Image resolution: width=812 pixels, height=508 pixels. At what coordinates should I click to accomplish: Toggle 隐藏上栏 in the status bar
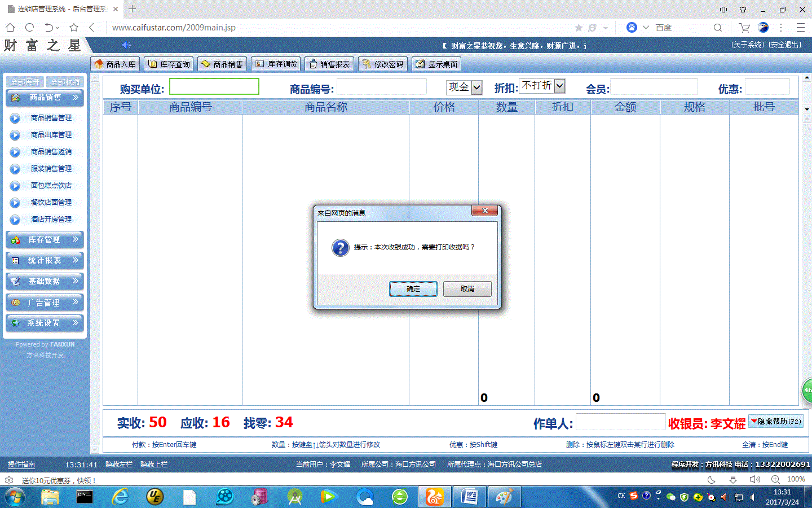tap(154, 465)
